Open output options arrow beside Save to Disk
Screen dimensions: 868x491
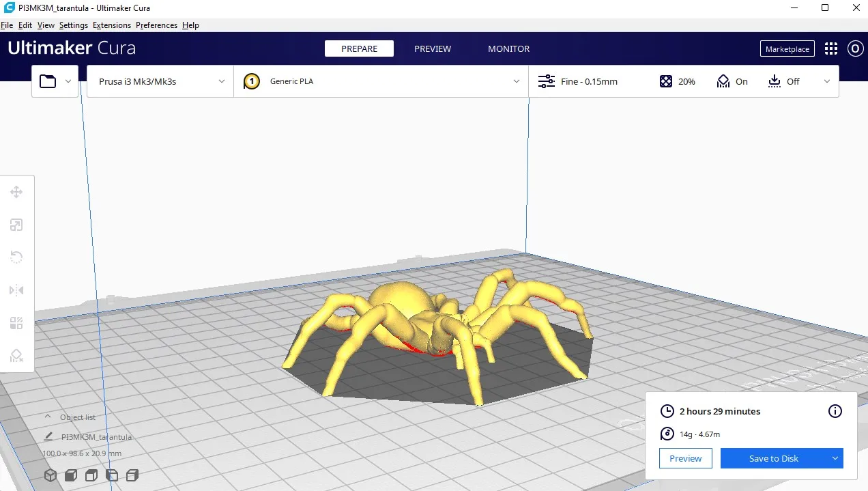835,458
